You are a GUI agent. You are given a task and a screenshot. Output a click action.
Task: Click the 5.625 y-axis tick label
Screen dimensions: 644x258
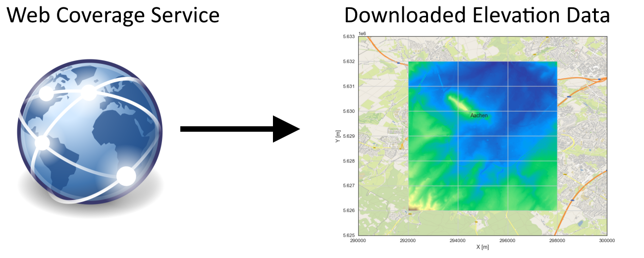pos(349,236)
